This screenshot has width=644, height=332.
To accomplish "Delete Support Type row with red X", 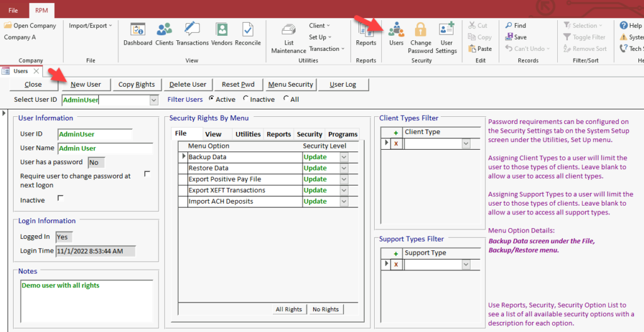I will point(396,265).
